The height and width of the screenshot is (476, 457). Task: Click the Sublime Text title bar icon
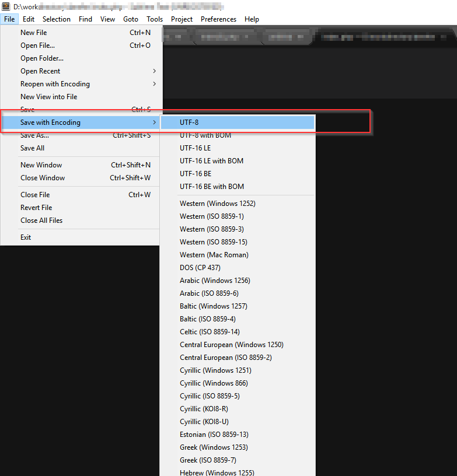[6, 6]
